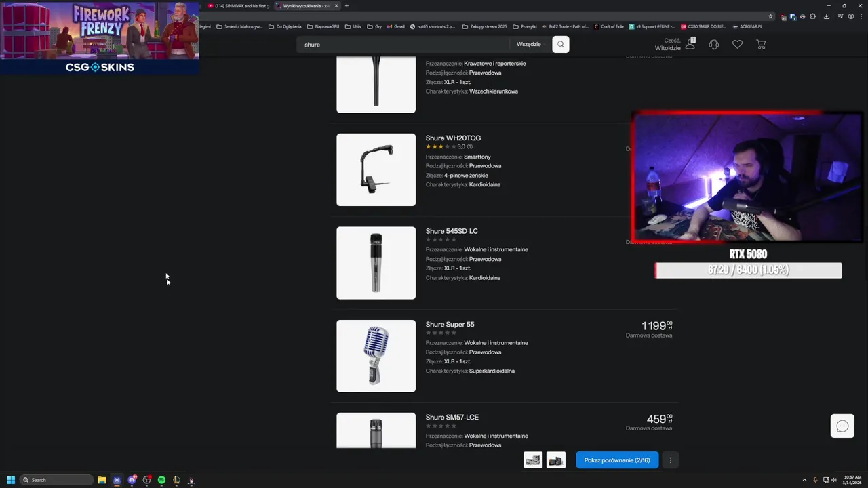This screenshot has width=868, height=488.
Task: Click the 459 zł price
Action: 660,419
